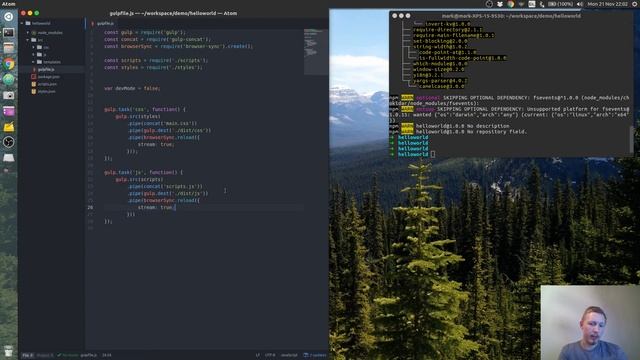Screen dimensions: 640x360
Task: Open the battery 100% indicator
Action: (x=560, y=4)
